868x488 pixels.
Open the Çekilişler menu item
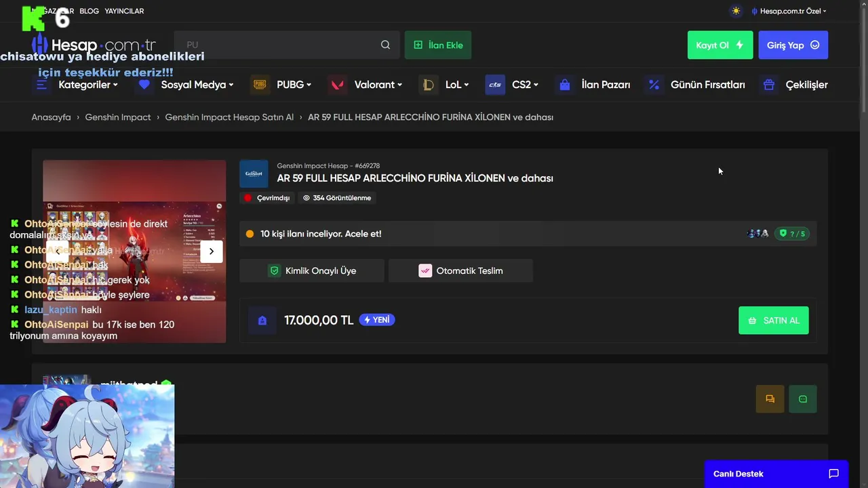pos(806,85)
